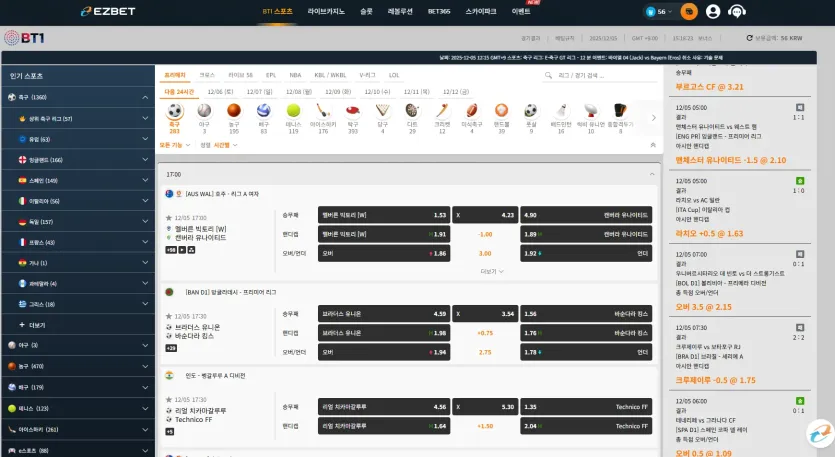Select the rugby union icon (10)
This screenshot has width=835, height=457.
[591, 111]
